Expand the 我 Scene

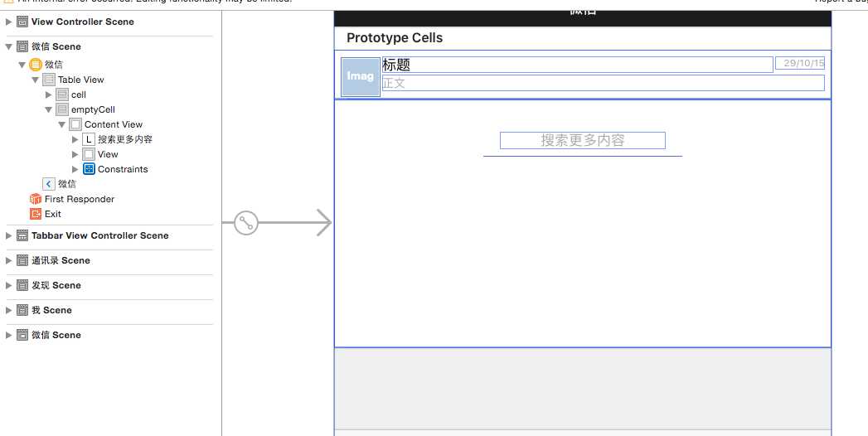click(8, 310)
